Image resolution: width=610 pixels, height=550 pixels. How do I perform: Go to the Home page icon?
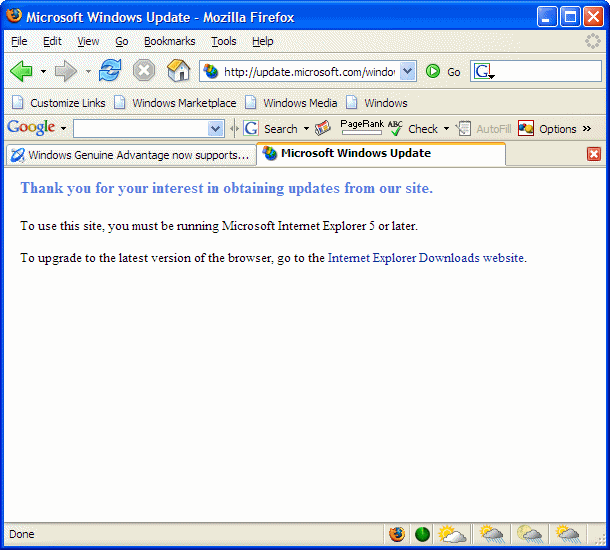178,70
